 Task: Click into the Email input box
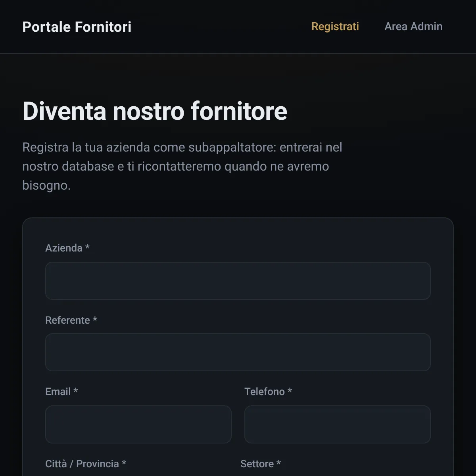pyautogui.click(x=138, y=424)
